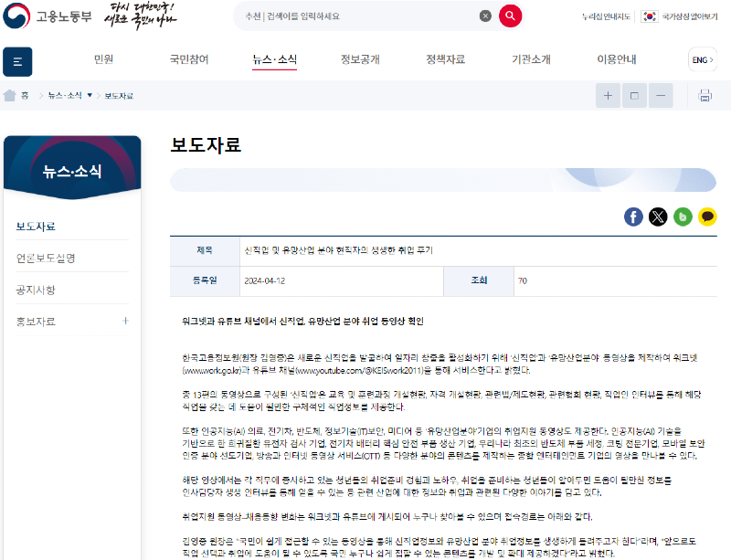Open the hamburger full menu button
Image resolution: width=731 pixels, height=560 pixels.
(17, 61)
